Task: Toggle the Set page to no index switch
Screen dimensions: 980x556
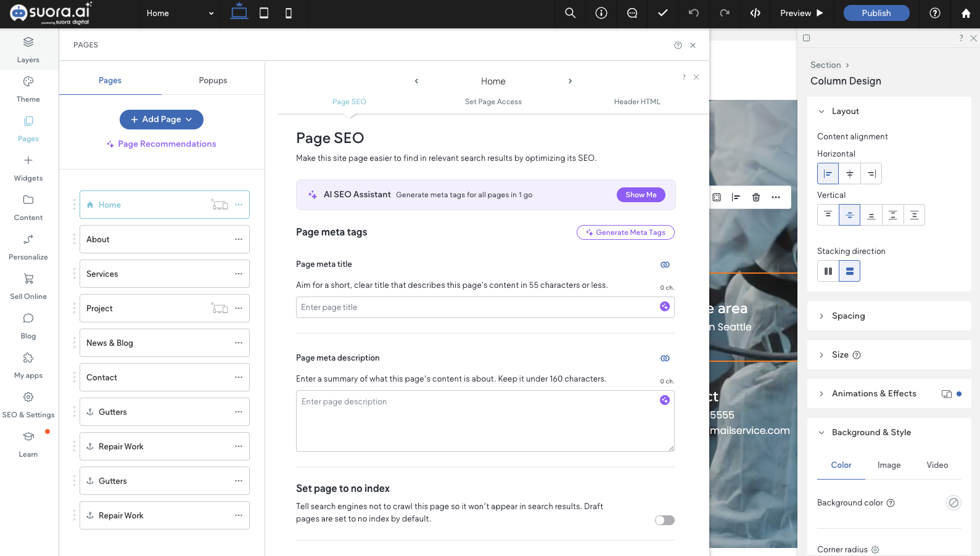Action: pos(664,520)
